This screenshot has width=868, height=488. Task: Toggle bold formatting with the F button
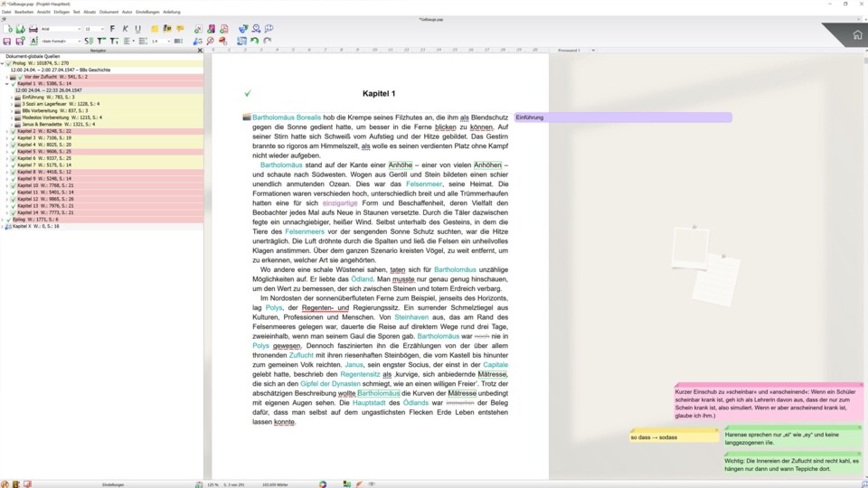112,29
